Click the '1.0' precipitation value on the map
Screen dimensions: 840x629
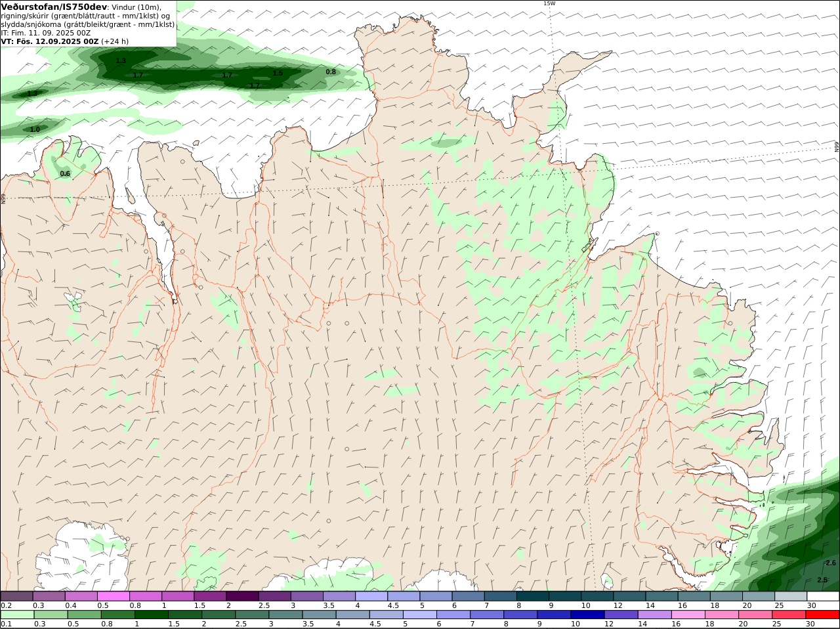tap(35, 129)
